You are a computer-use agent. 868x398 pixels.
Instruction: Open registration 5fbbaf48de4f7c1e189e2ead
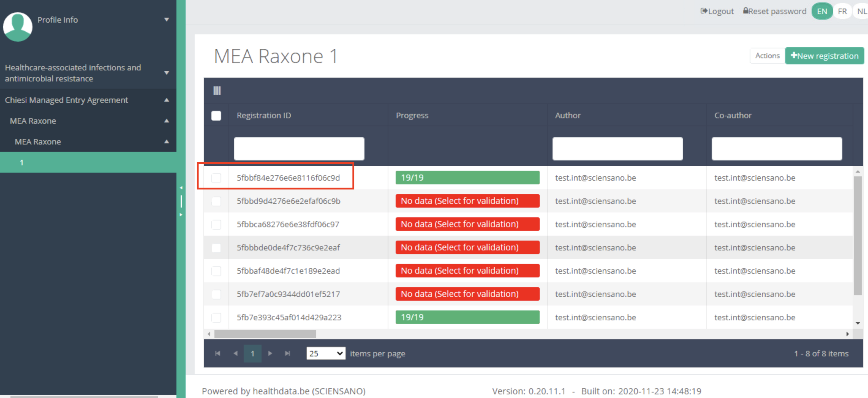click(288, 271)
